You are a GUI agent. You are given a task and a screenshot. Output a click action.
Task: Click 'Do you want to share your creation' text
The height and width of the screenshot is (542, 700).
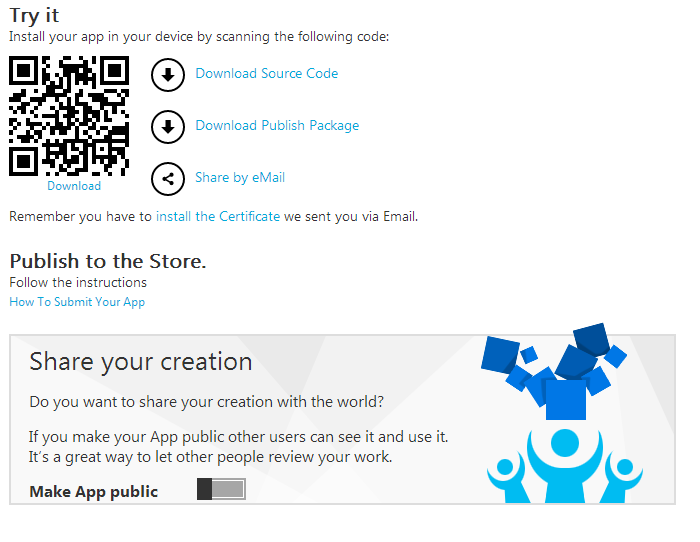[206, 402]
